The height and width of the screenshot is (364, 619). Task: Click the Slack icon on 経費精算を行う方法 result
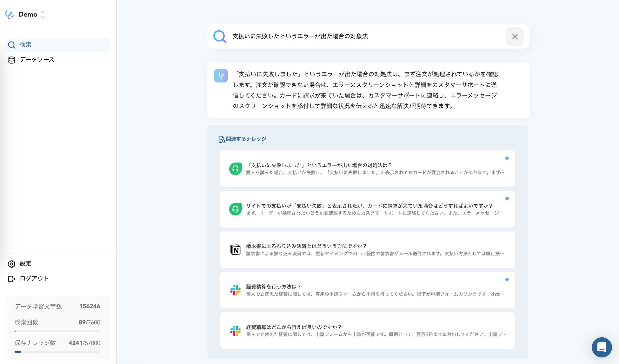[235, 290]
